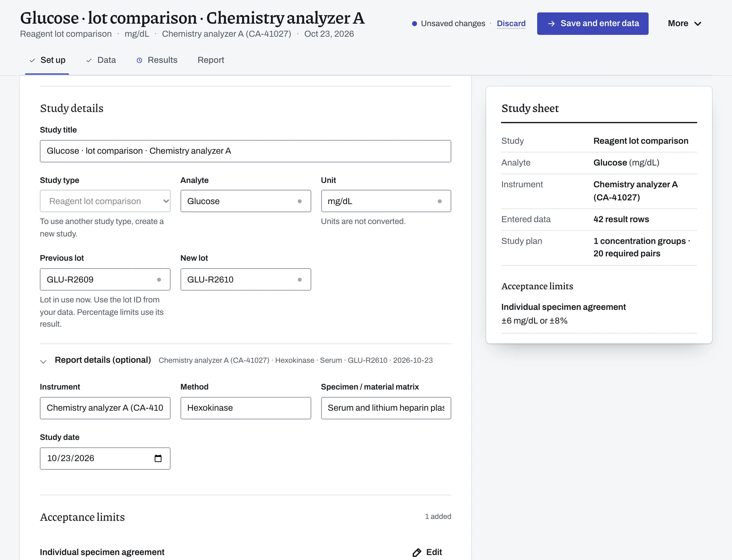Click the '±6 mg/dL or ±8%' limit text
The width and height of the screenshot is (732, 560).
click(x=534, y=321)
